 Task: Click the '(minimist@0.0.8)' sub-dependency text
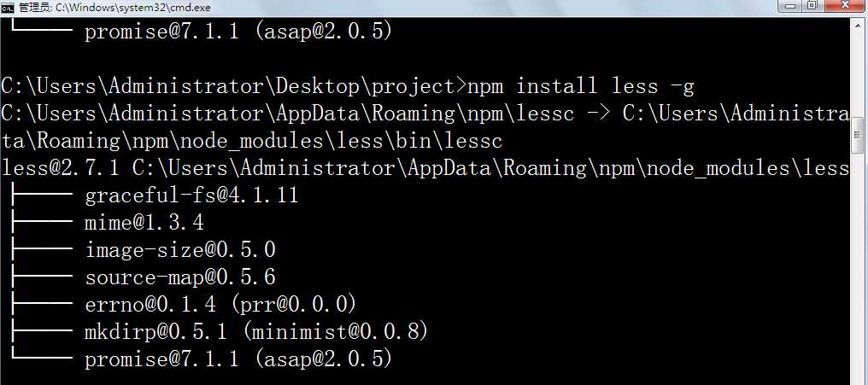pyautogui.click(x=334, y=332)
